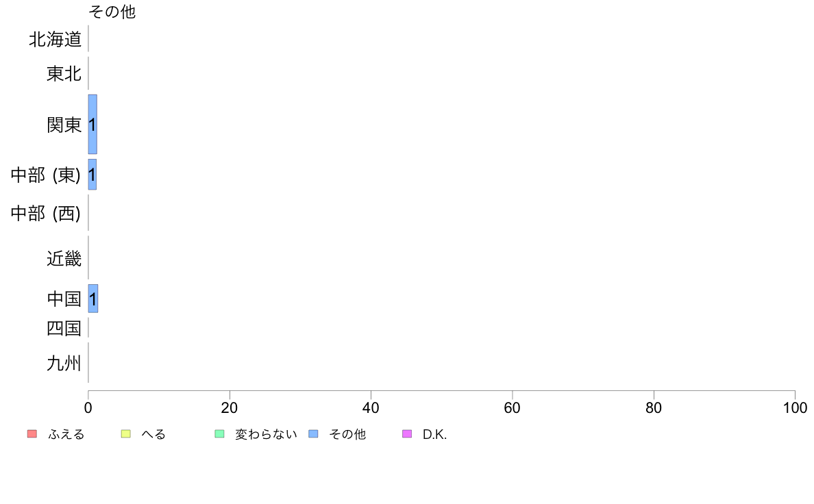Select the 中国 blue bar
The image size is (814, 504).
93,299
